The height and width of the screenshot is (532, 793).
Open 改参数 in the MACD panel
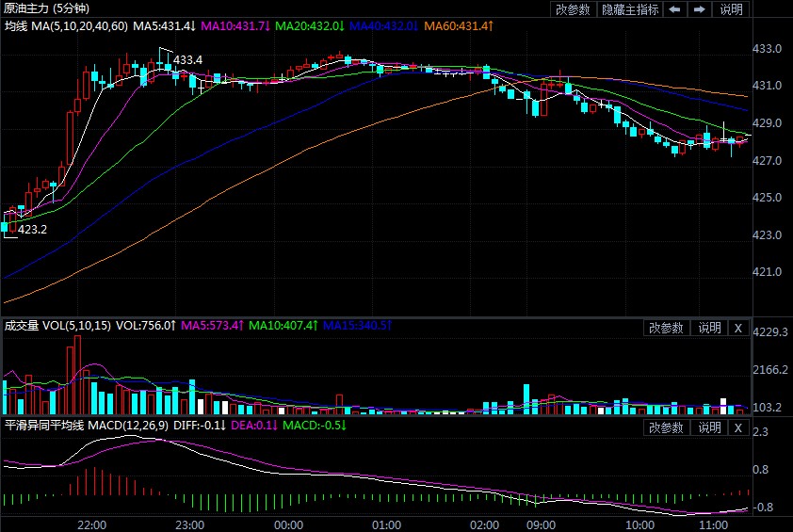(x=667, y=428)
